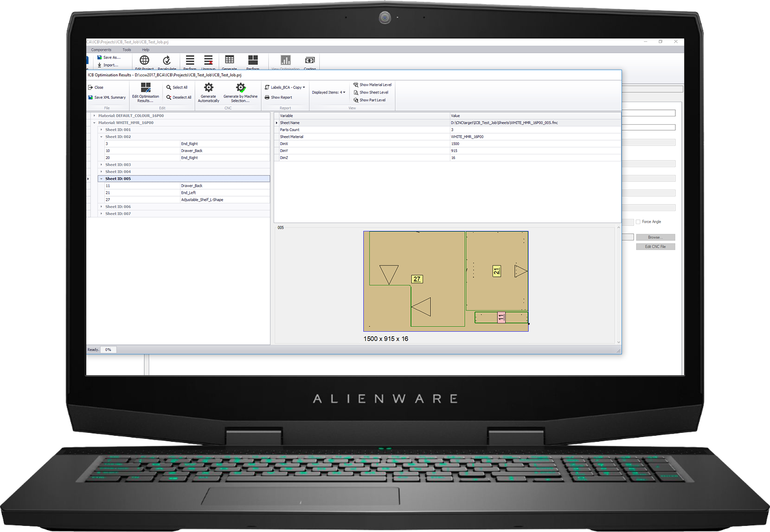Image resolution: width=770 pixels, height=532 pixels.
Task: Open the Labels_BCA - Copy dropdown
Action: pos(285,87)
